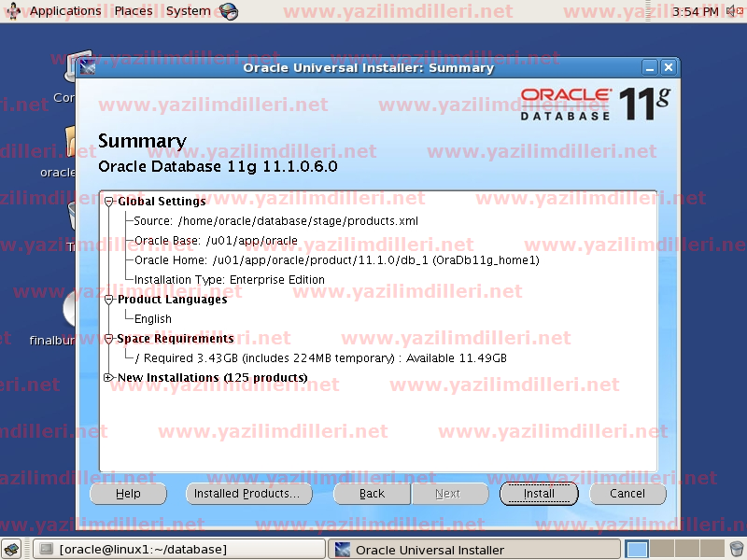Open the Places menu

[x=134, y=11]
